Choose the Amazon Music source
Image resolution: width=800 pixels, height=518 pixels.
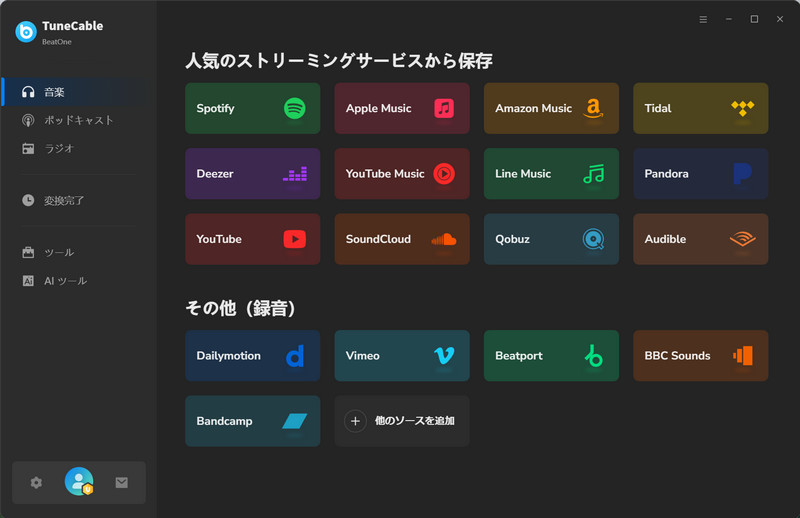coord(551,108)
